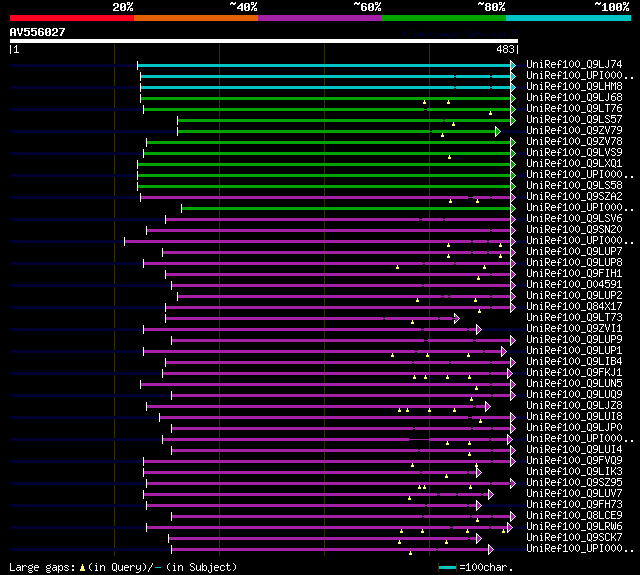Viewport: 640px width, 575px height.
Task: Select the UniRef100_Q84X17 label
Action: [x=574, y=307]
